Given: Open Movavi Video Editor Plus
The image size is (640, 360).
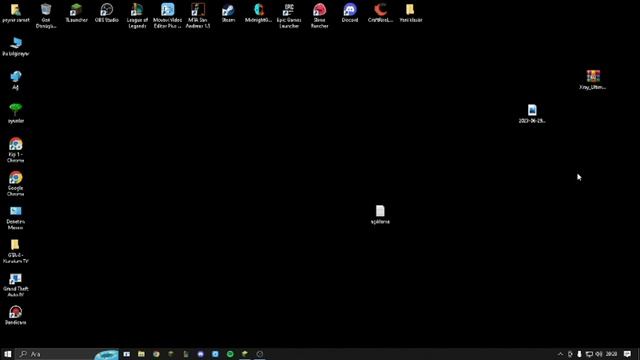Looking at the screenshot, I should [167, 16].
